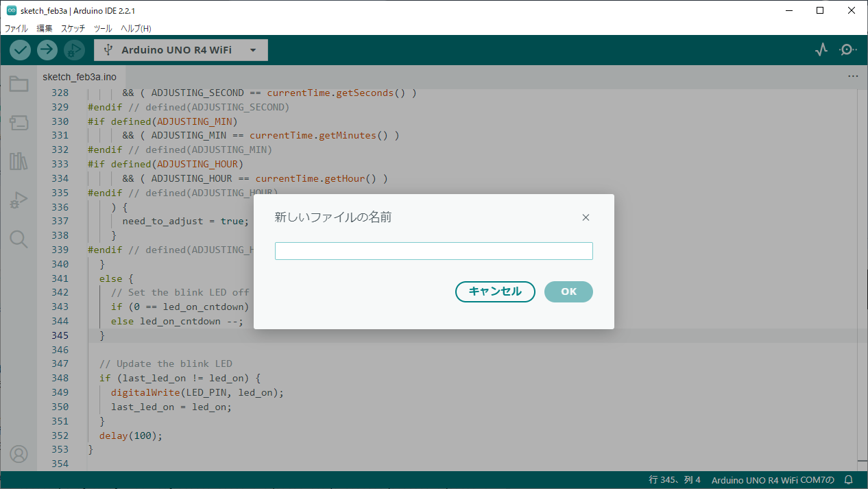Start the Debugger from the toolbar
Image resolution: width=868 pixels, height=489 pixels.
[74, 50]
